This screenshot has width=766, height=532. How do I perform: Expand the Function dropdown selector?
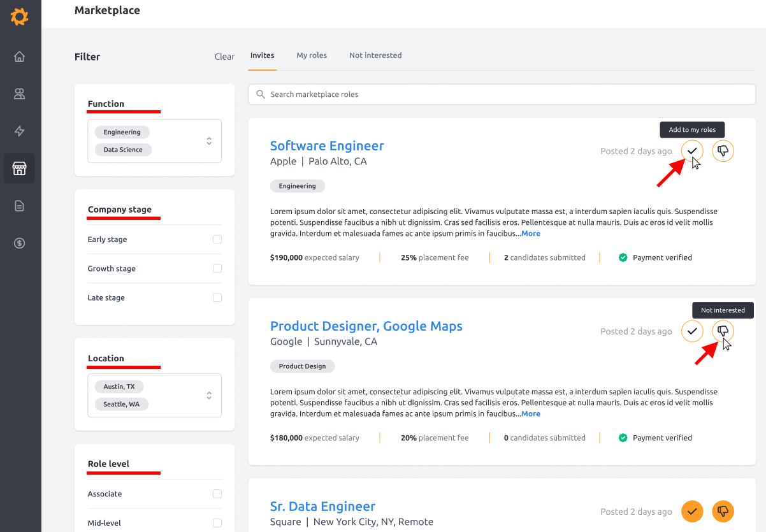point(209,141)
